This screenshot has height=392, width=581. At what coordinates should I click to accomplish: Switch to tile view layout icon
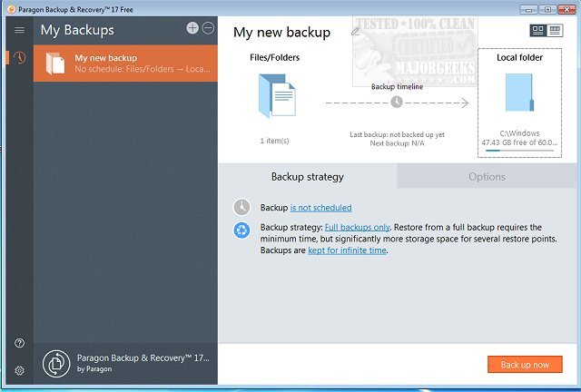(x=538, y=30)
